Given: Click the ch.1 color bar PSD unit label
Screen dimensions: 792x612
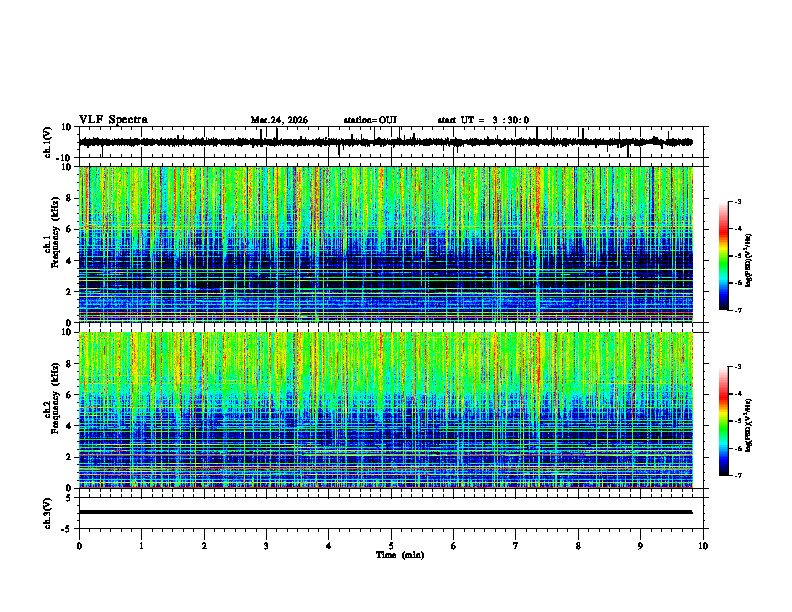Looking at the screenshot, I should coord(749,260).
